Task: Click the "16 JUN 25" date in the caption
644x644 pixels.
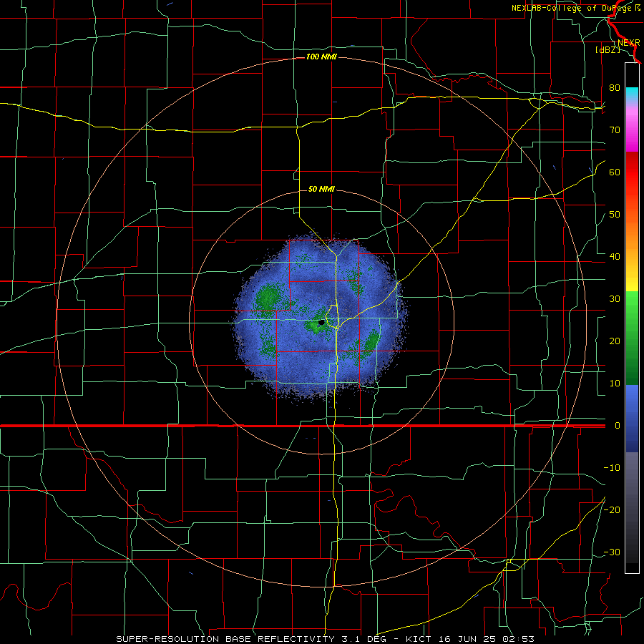Action: pyautogui.click(x=466, y=639)
